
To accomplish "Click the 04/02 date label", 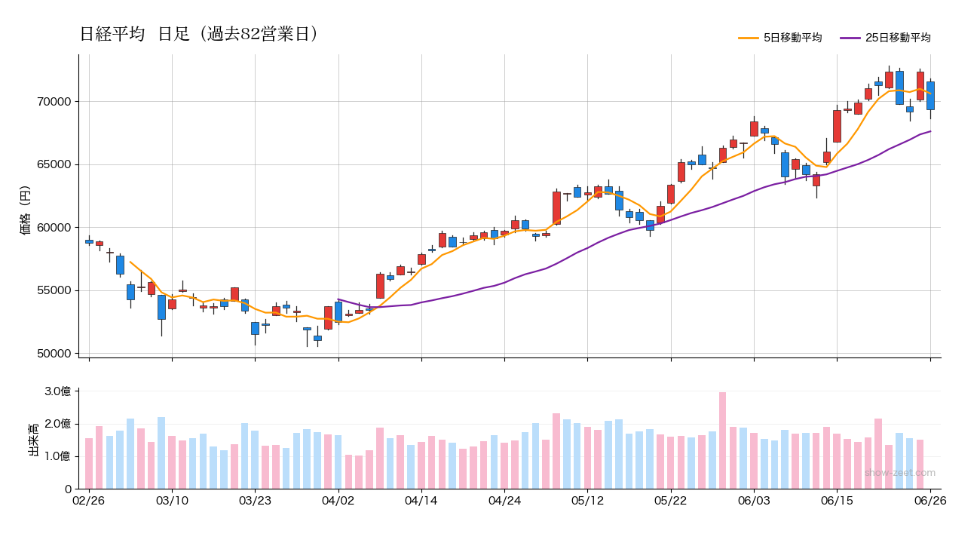I will pos(338,501).
